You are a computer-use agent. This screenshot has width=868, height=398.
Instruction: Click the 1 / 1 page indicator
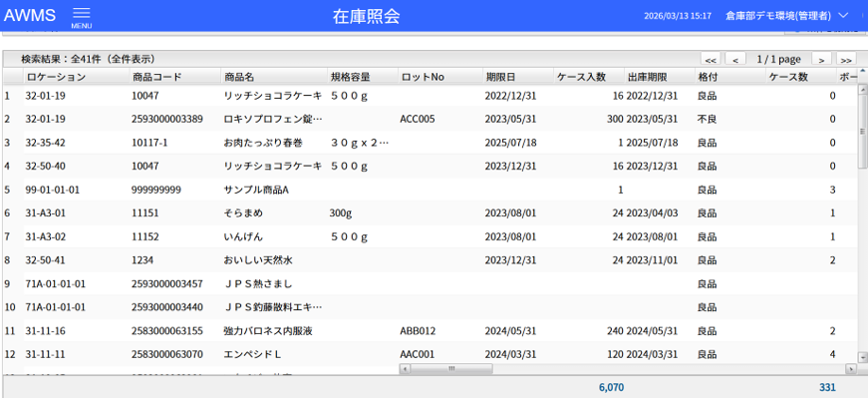(x=779, y=59)
